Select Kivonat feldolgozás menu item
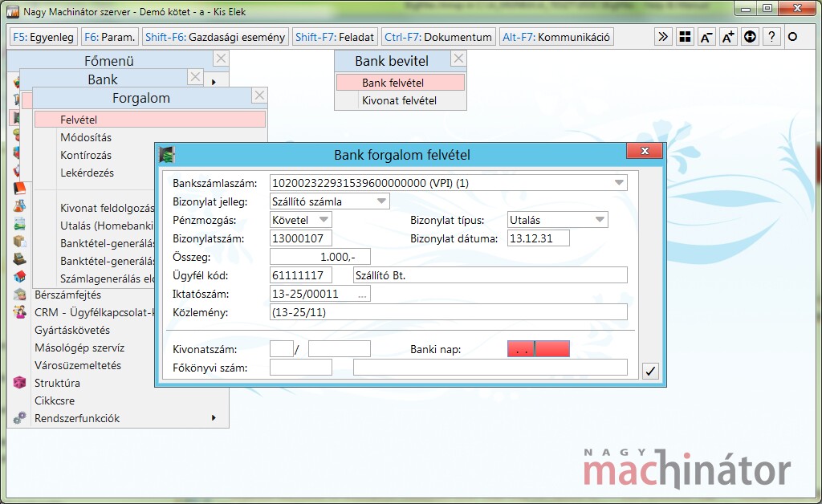 107,208
